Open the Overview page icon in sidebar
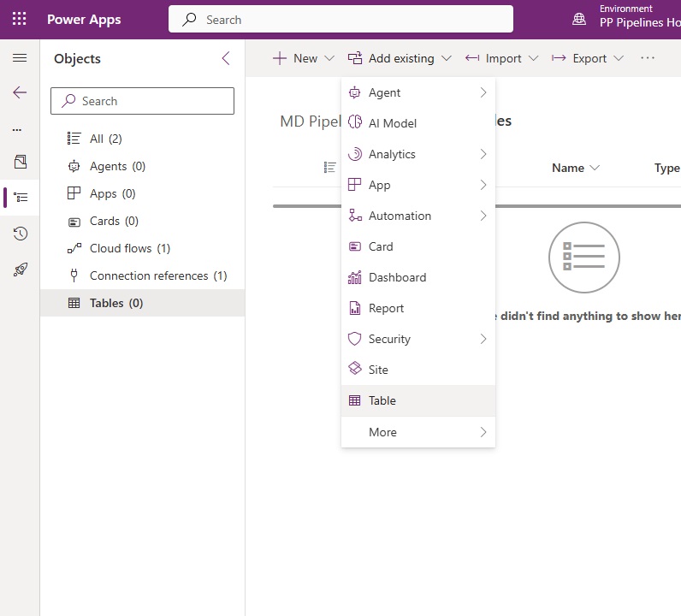The image size is (681, 616). (20, 162)
